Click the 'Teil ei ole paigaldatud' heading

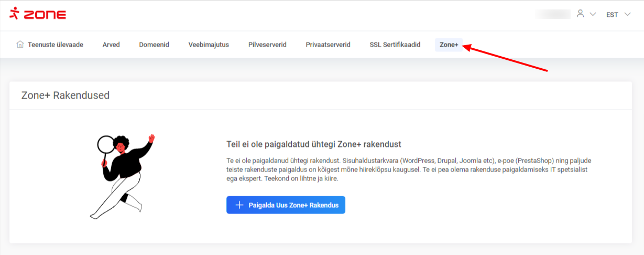pyautogui.click(x=313, y=144)
